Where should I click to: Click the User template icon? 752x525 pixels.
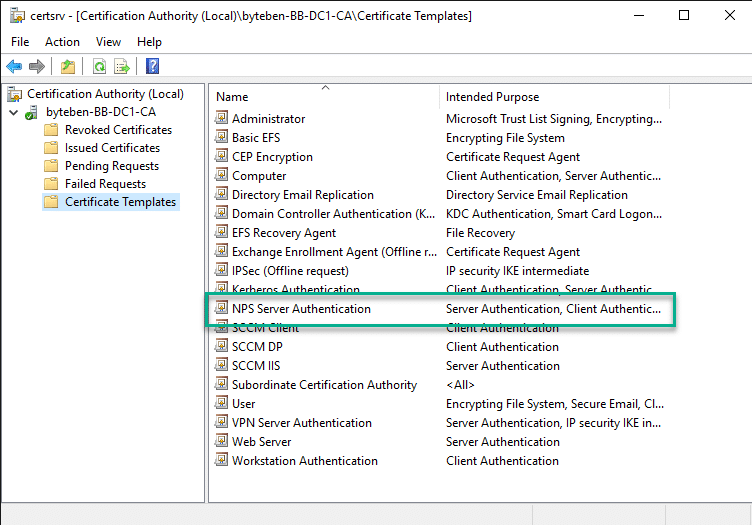(221, 403)
